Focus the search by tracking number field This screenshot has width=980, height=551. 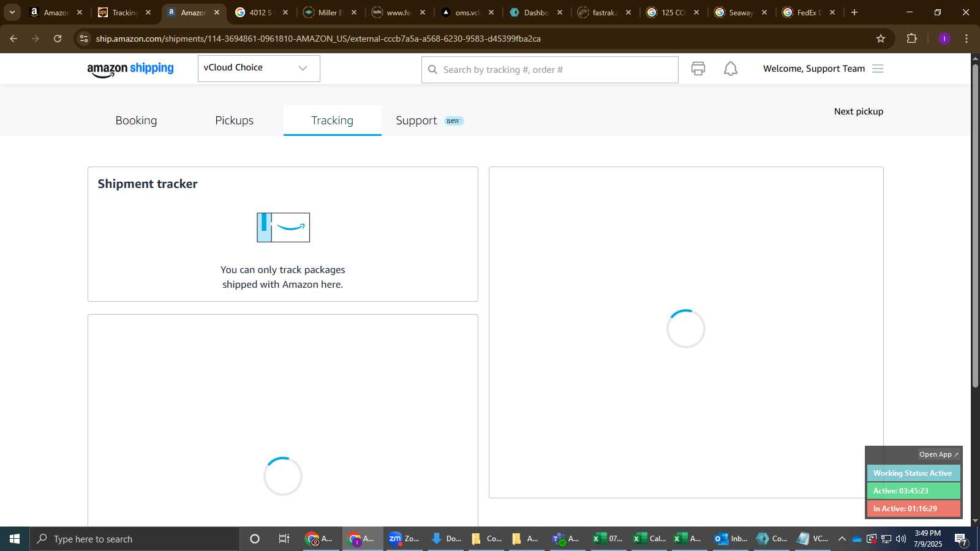(x=549, y=70)
